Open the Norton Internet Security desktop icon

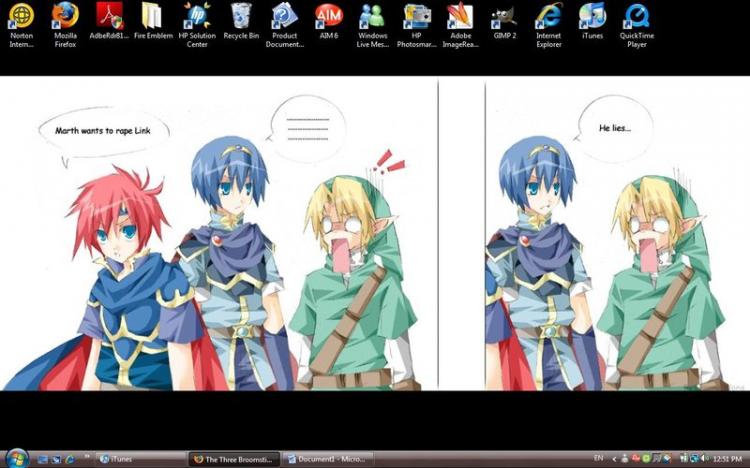point(22,25)
